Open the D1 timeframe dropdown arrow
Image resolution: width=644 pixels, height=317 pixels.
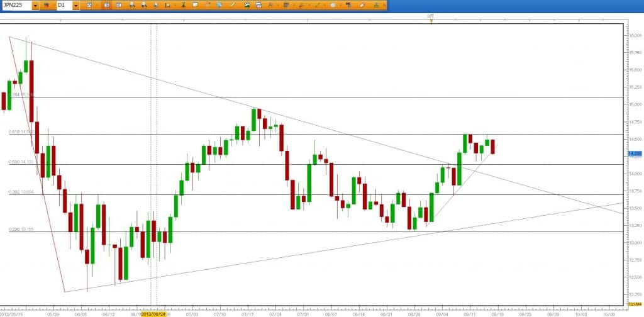pos(76,5)
